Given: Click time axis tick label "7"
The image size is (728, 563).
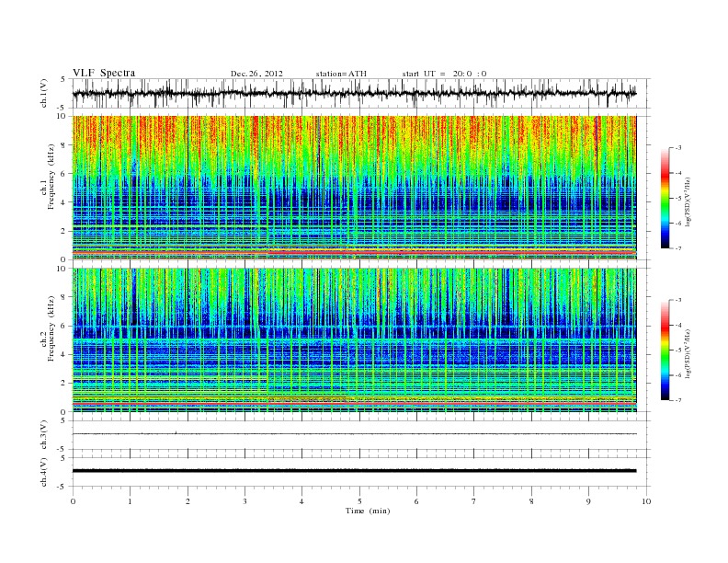Looking at the screenshot, I should 474,501.
